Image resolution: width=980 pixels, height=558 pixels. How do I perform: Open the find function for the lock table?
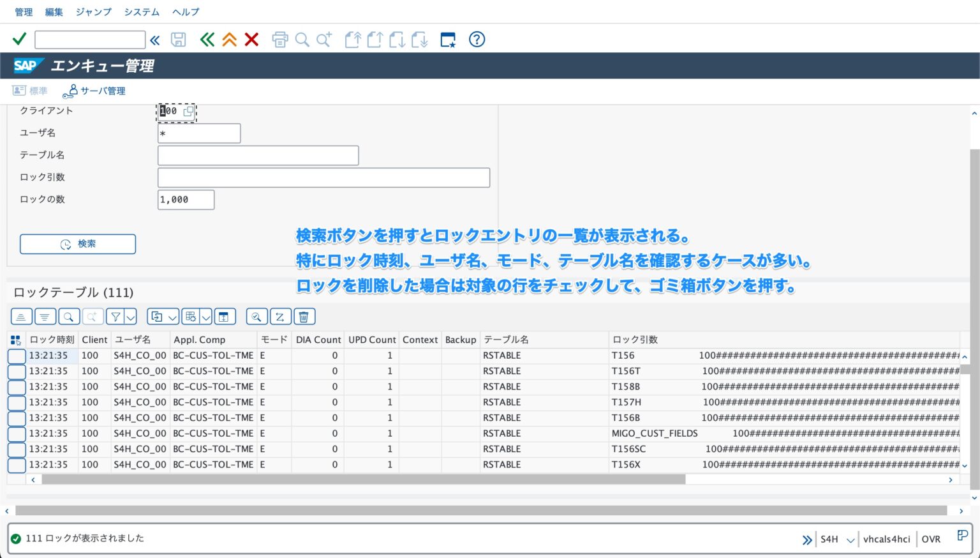tap(69, 316)
